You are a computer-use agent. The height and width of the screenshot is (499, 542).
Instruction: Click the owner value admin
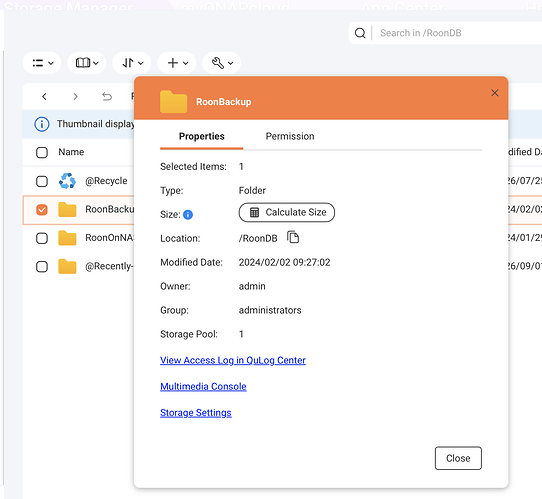pos(252,286)
